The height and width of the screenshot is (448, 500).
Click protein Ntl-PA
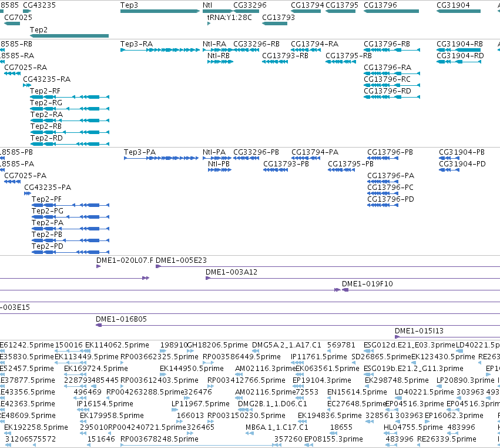coord(217,158)
